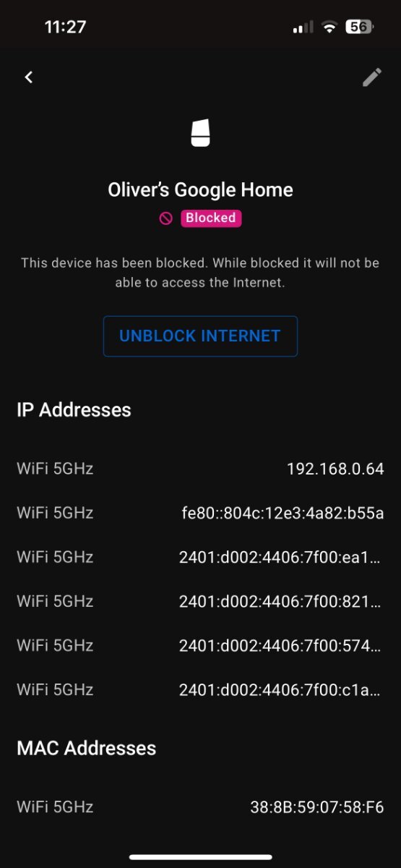Viewport: 401px width, 868px height.
Task: Expand the truncated address ending 574…
Action: pos(280,645)
